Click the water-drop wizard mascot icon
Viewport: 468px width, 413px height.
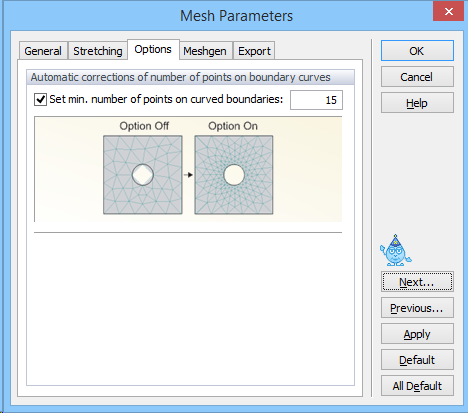coord(396,250)
